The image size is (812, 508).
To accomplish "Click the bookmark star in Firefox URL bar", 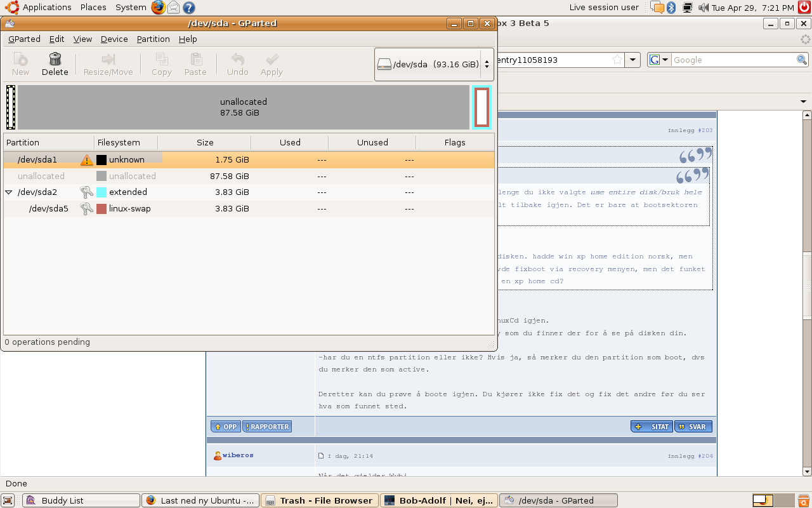I will [x=617, y=60].
